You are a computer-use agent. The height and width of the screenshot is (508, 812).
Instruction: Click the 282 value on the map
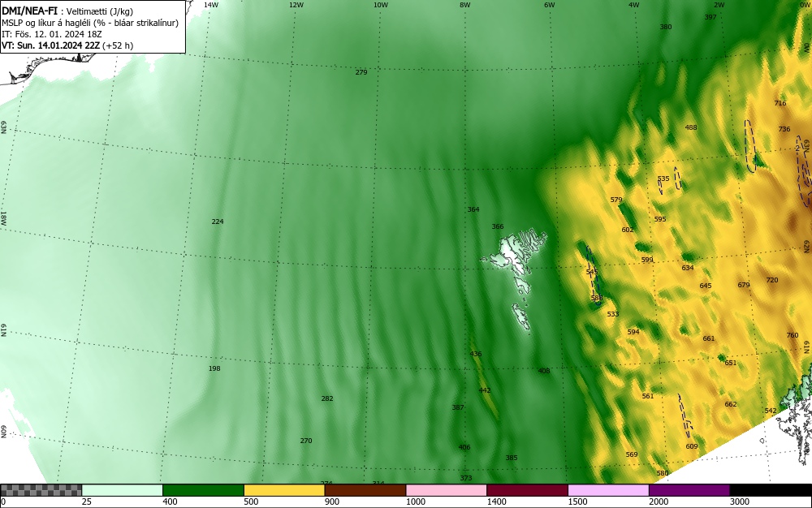[x=327, y=398]
